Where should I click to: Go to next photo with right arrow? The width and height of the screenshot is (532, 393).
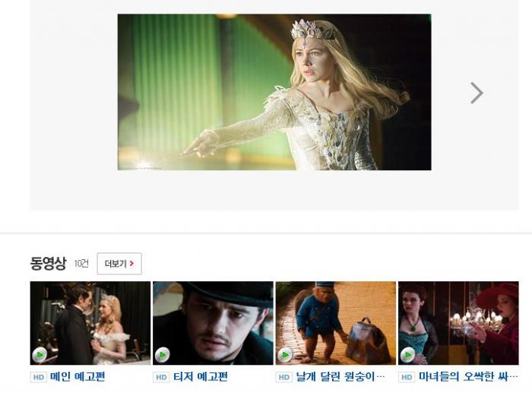[477, 93]
